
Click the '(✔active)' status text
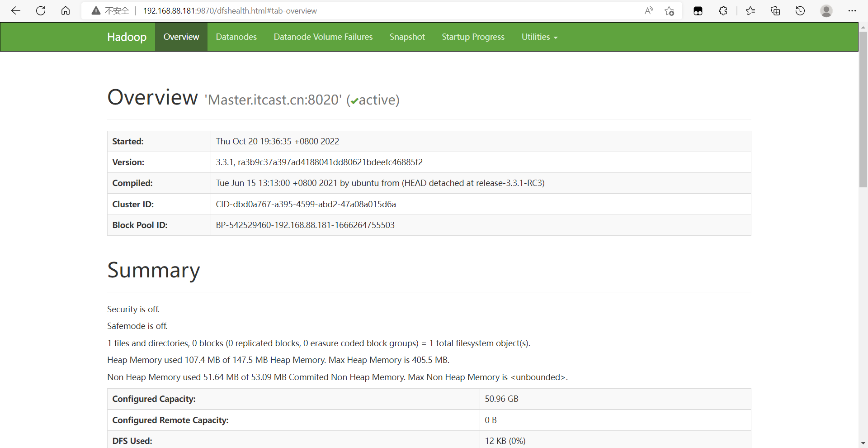373,100
